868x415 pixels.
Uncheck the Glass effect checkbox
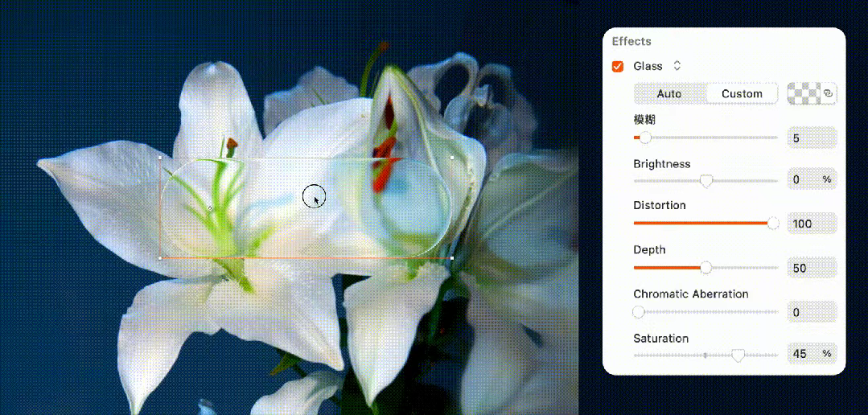[x=618, y=66]
